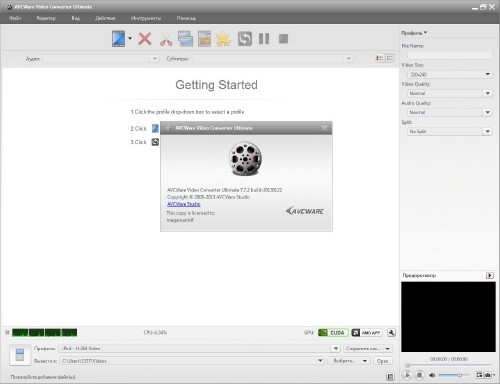The image size is (500, 384).
Task: Open the Split No Split dropdown
Action: (x=450, y=132)
